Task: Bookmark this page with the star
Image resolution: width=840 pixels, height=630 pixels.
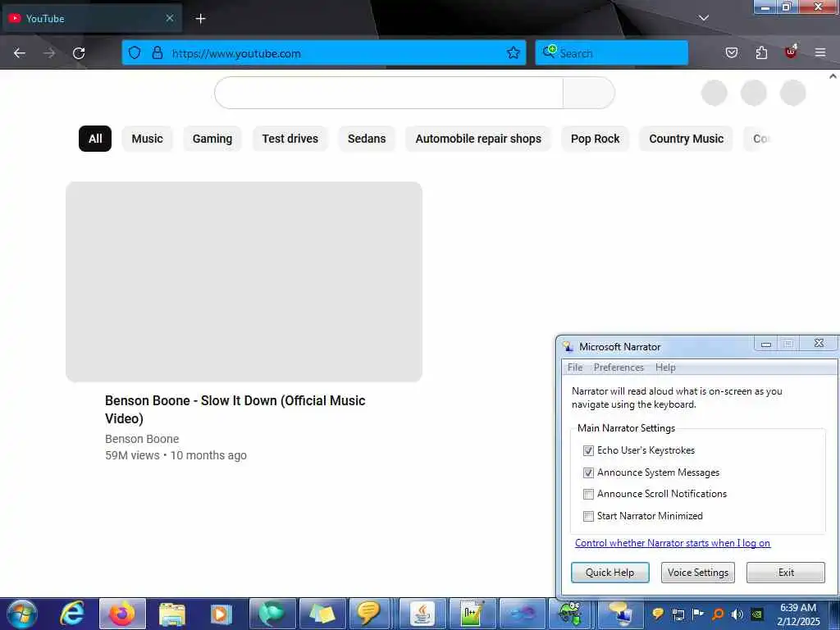Action: 514,52
